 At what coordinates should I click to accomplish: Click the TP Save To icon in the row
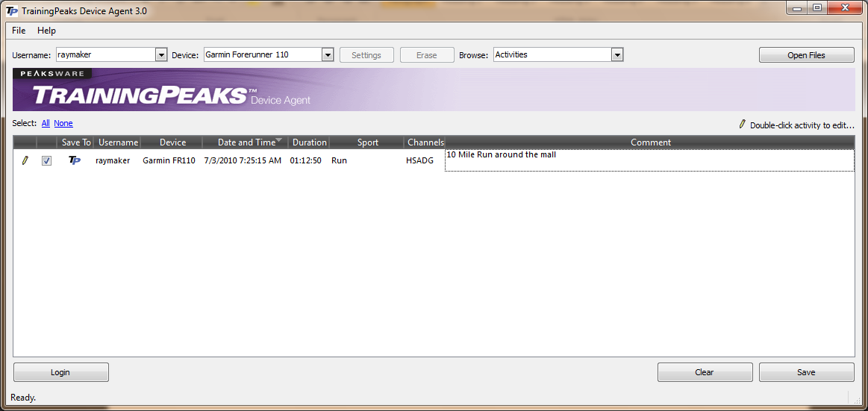click(x=74, y=160)
